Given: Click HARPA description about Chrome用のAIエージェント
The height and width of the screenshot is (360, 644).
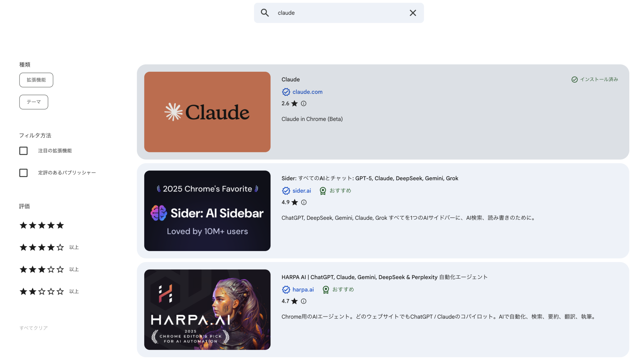Looking at the screenshot, I should coord(439,316).
